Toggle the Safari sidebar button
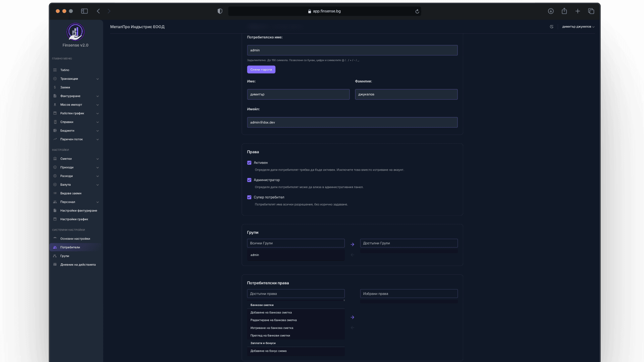The image size is (644, 362). point(85,11)
